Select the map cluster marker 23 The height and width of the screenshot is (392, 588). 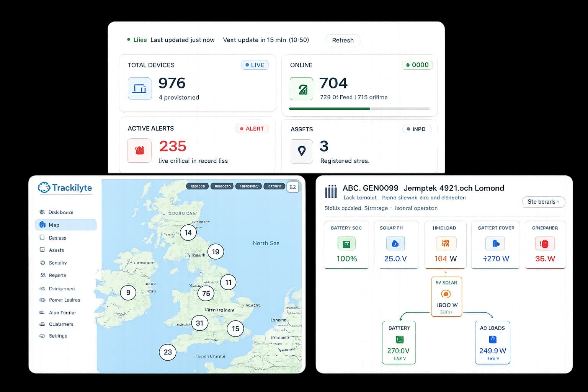pos(168,352)
